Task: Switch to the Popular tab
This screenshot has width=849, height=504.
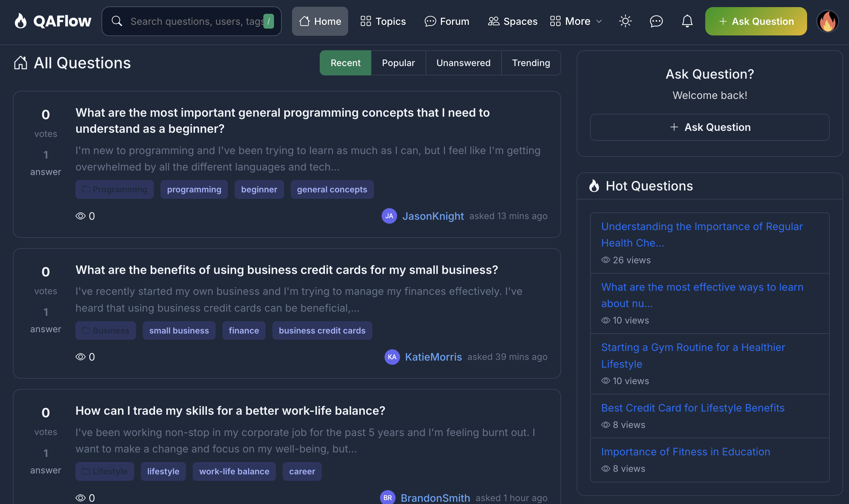Action: pyautogui.click(x=398, y=63)
